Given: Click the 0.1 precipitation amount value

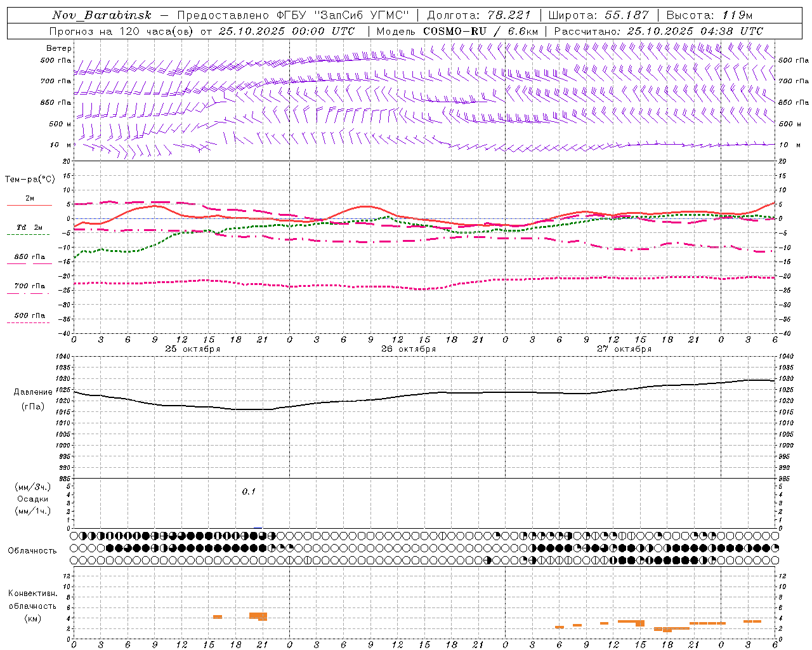Looking at the screenshot, I should coord(249,491).
